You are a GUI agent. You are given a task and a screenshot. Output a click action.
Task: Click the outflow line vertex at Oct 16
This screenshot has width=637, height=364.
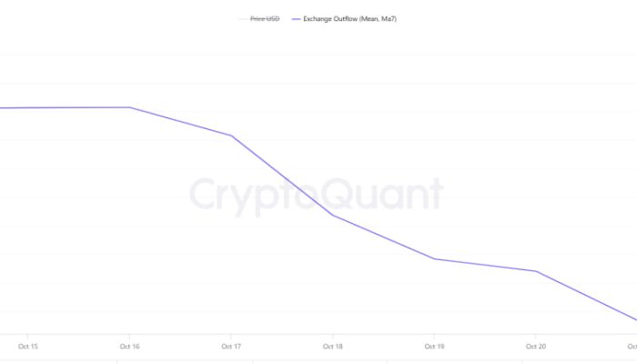click(130, 107)
